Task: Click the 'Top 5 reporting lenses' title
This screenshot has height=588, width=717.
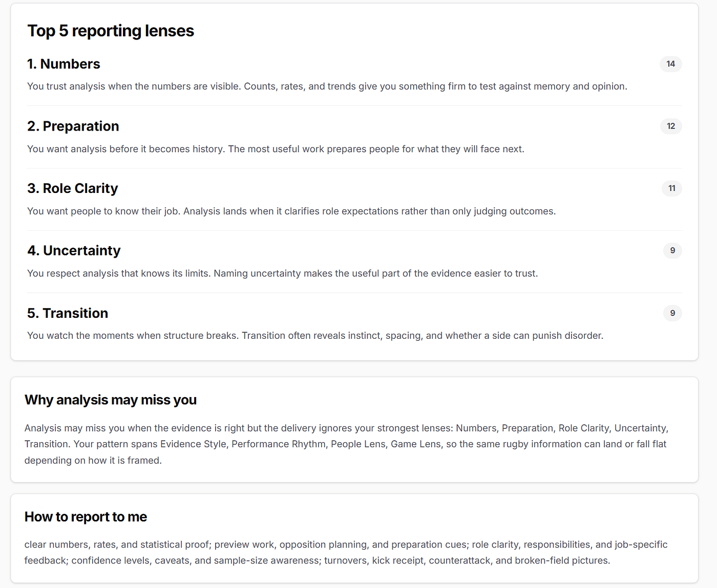Action: pos(111,31)
